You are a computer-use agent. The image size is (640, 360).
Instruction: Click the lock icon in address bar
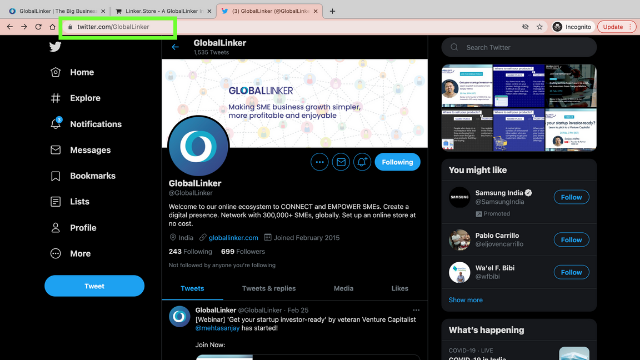pos(70,27)
